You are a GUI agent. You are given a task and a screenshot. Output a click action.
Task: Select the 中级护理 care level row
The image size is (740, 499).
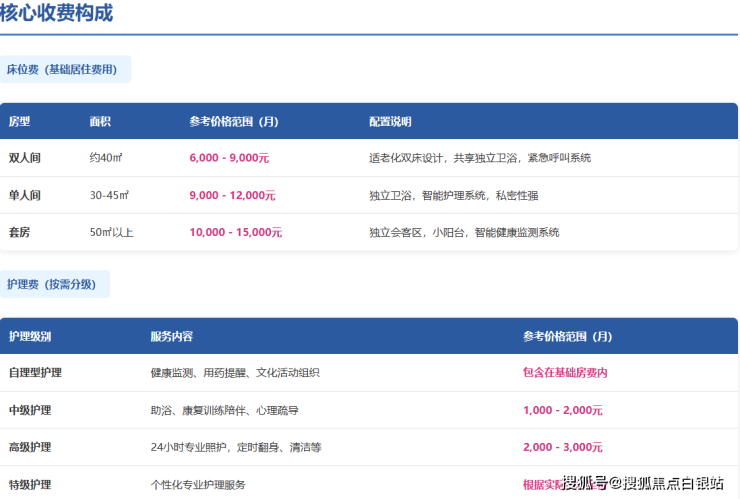[30, 410]
